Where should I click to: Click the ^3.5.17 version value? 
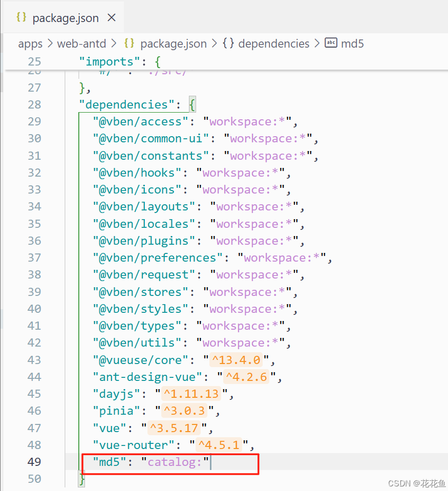pyautogui.click(x=174, y=428)
